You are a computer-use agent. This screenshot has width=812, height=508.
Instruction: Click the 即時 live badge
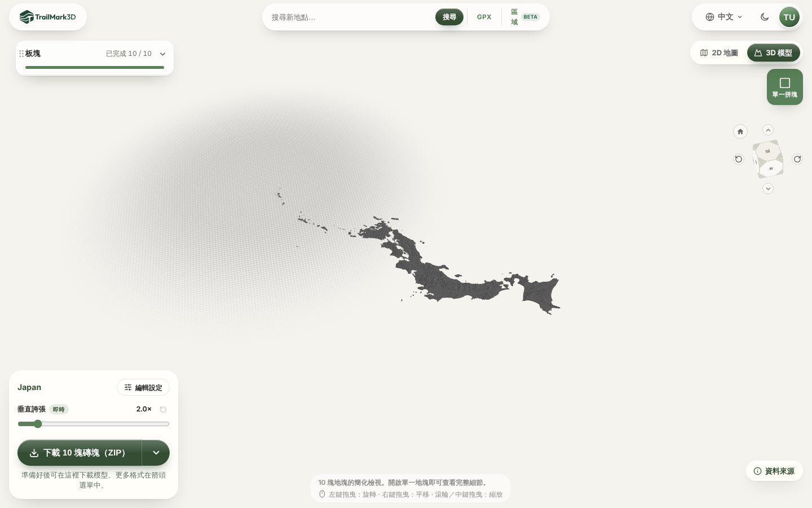click(x=59, y=409)
